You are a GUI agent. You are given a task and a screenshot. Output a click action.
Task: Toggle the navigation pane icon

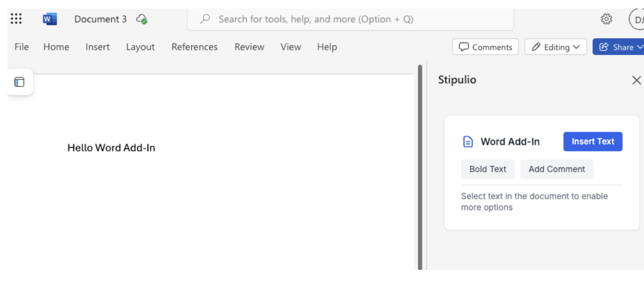click(19, 82)
